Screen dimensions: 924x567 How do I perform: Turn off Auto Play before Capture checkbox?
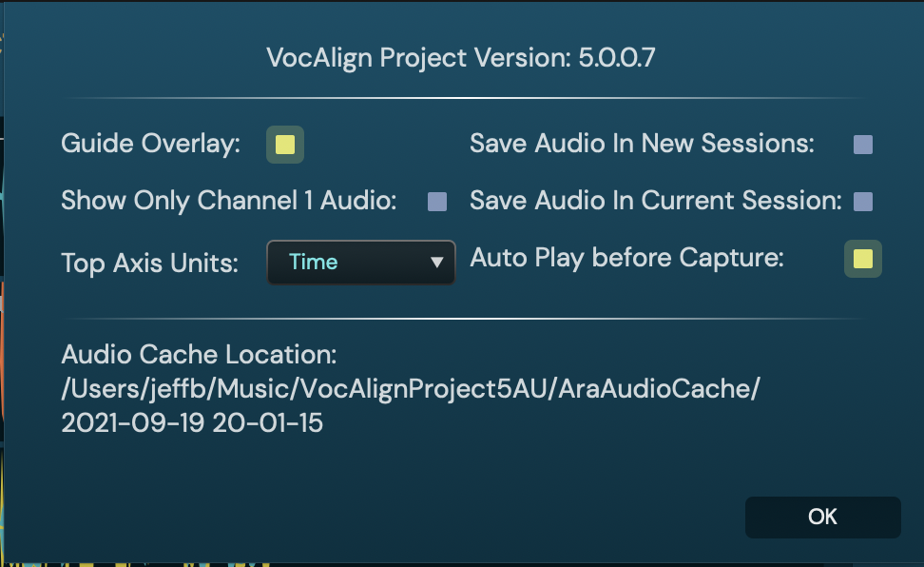coord(862,259)
